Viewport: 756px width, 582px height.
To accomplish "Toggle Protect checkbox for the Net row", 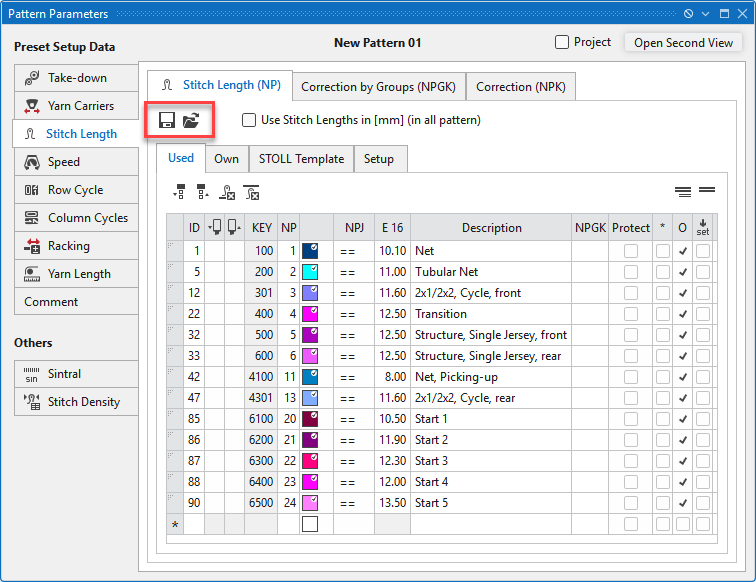I will click(631, 251).
